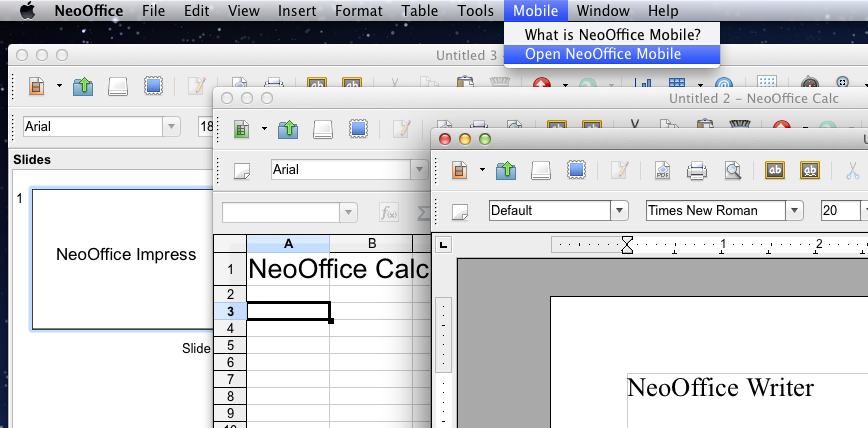Click Save disk icon in Writer window

click(x=541, y=170)
